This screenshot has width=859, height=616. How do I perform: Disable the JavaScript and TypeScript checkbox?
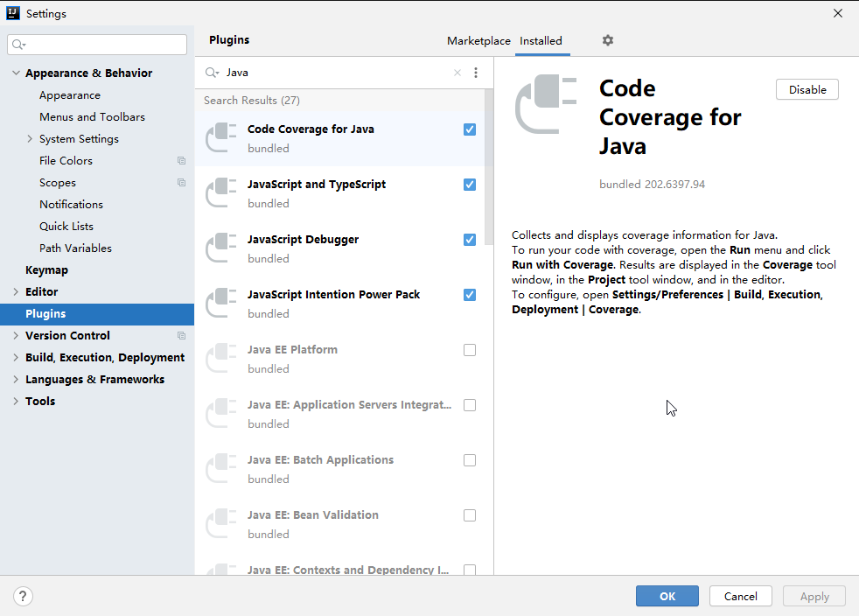(470, 185)
